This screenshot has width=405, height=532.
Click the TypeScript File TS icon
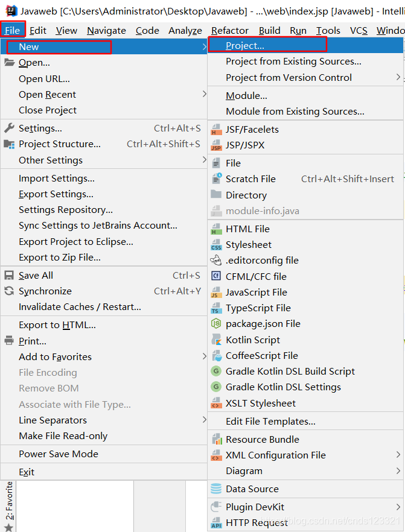coord(216,308)
